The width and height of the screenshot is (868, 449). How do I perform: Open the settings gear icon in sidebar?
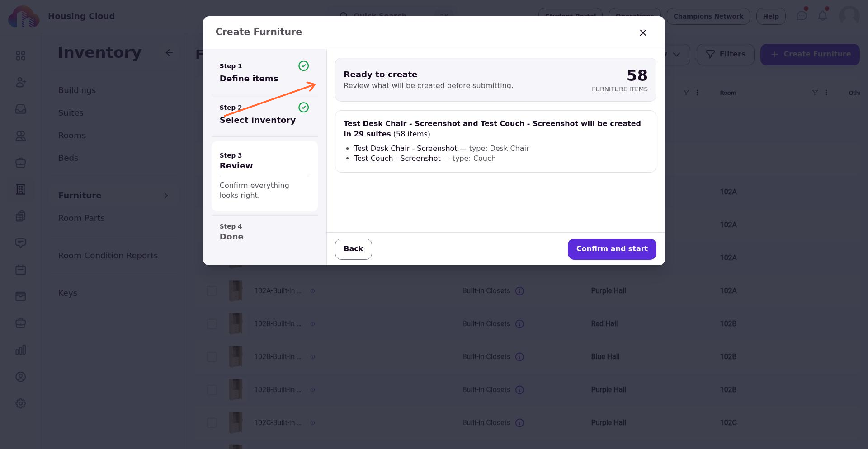pyautogui.click(x=21, y=403)
